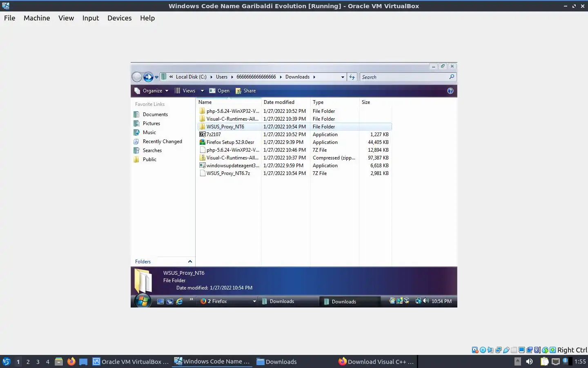Click the Explorer Forward navigation button
Screen dimensions: 588x368
click(x=148, y=77)
